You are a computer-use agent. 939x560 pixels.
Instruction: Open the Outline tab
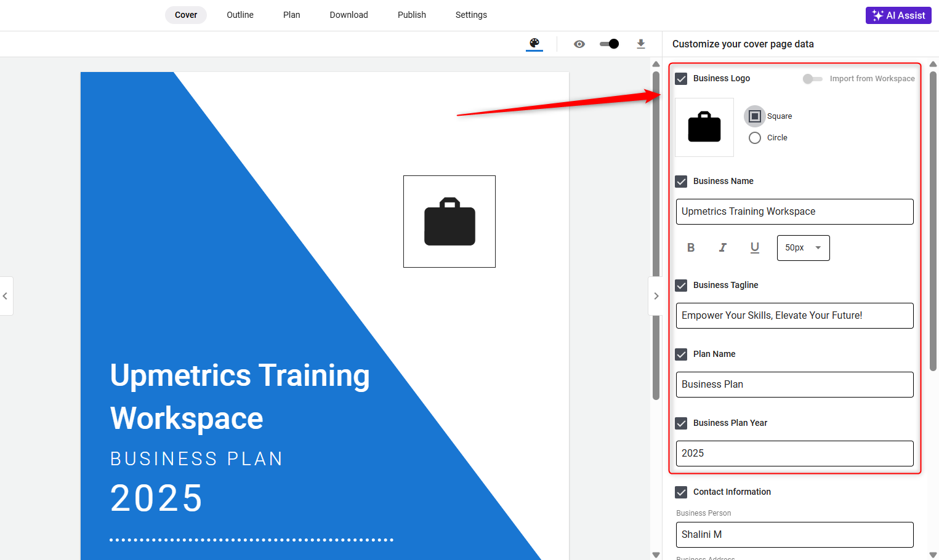click(240, 15)
